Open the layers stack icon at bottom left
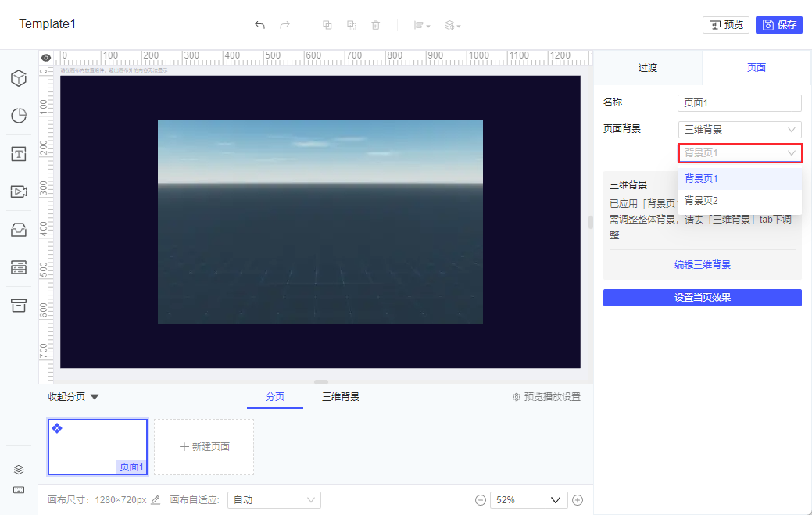This screenshot has height=515, width=812. (x=19, y=470)
